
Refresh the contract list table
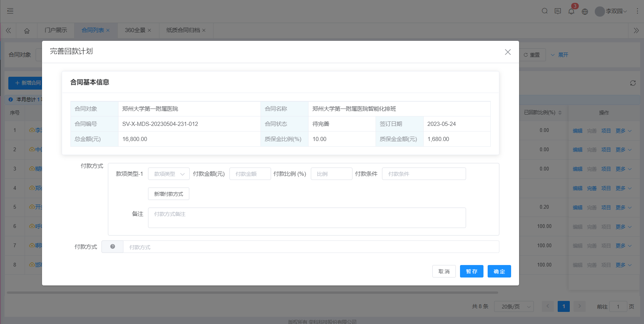pyautogui.click(x=633, y=83)
